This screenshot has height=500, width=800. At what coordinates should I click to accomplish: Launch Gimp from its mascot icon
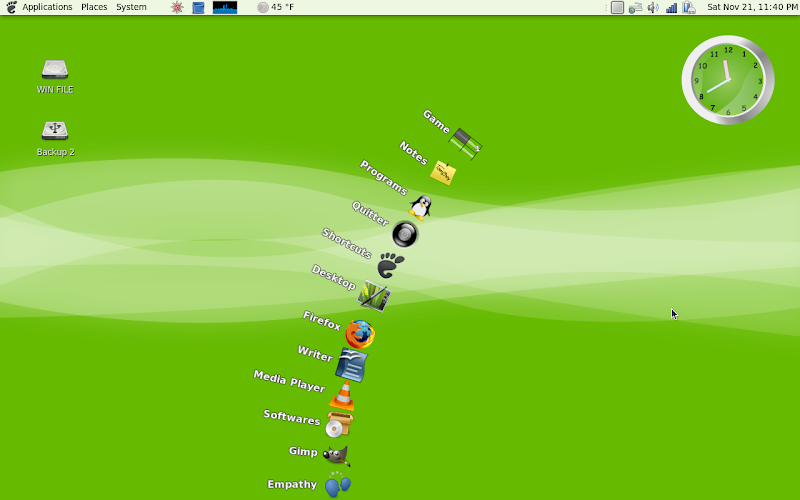click(337, 456)
